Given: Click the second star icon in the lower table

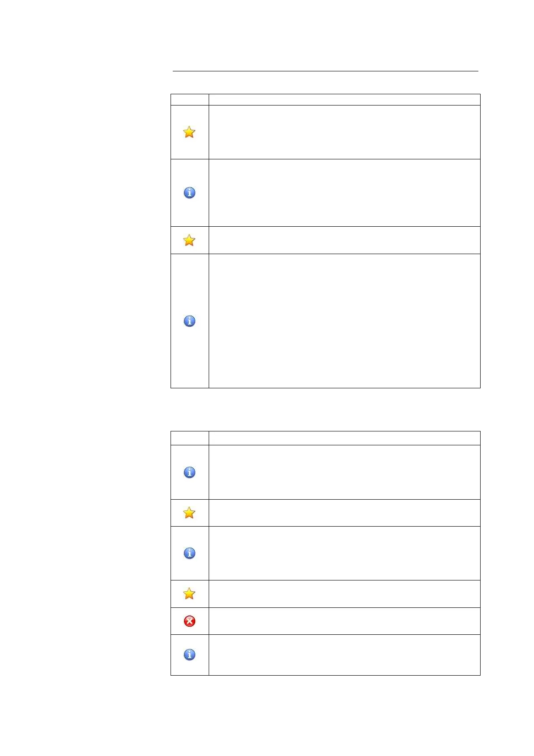Looking at the screenshot, I should (189, 593).
